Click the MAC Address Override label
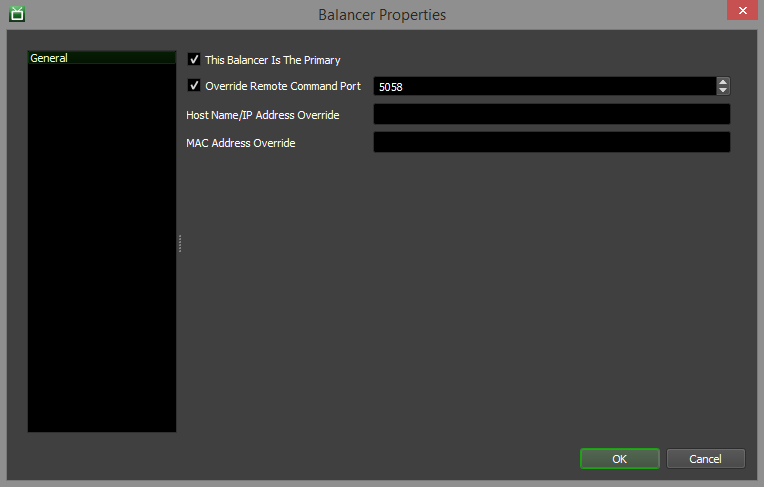Viewport: 764px width, 487px height. (x=240, y=143)
